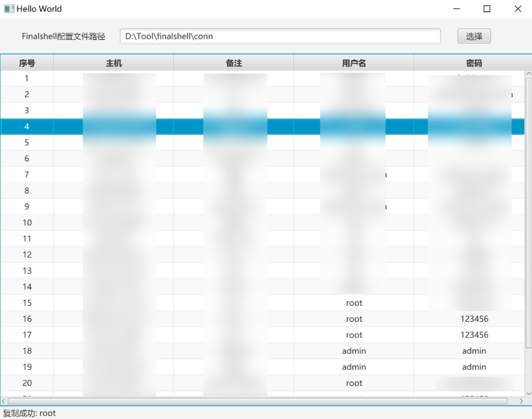Select row 16 password 123456
Image resolution: width=532 pixels, height=419 pixels.
(x=474, y=319)
